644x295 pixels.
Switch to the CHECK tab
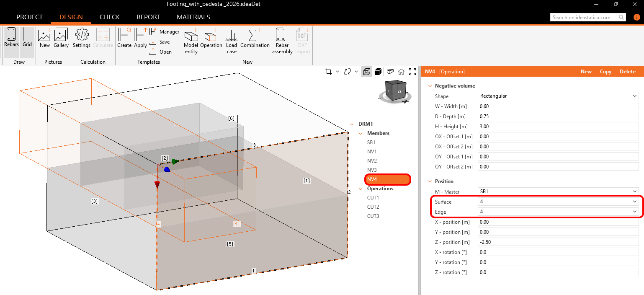110,17
